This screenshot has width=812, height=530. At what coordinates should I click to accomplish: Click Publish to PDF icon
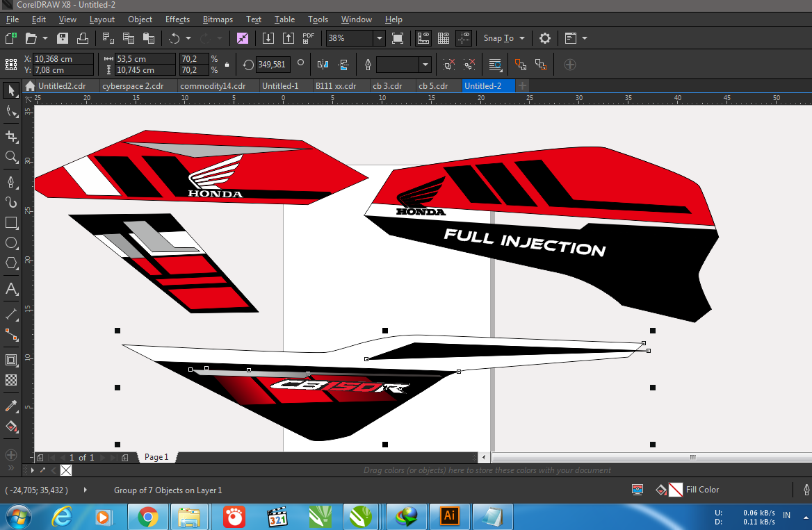tap(309, 38)
